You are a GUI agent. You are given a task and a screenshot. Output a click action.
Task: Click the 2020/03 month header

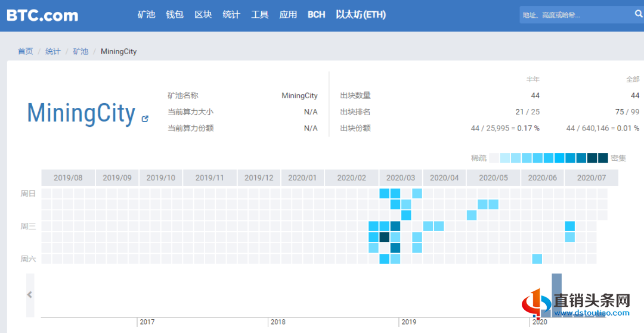click(x=401, y=178)
